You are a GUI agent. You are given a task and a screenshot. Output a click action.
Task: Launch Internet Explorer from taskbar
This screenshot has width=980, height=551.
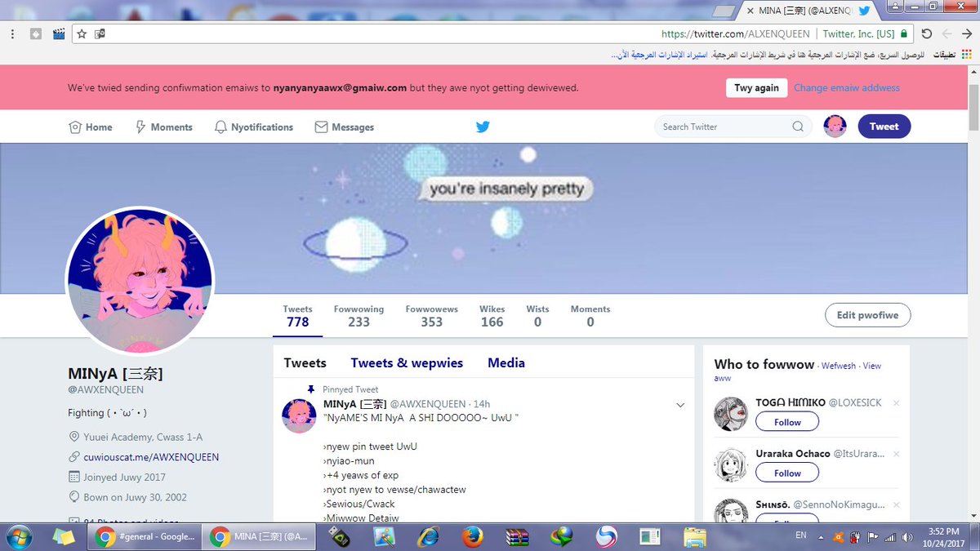point(428,536)
